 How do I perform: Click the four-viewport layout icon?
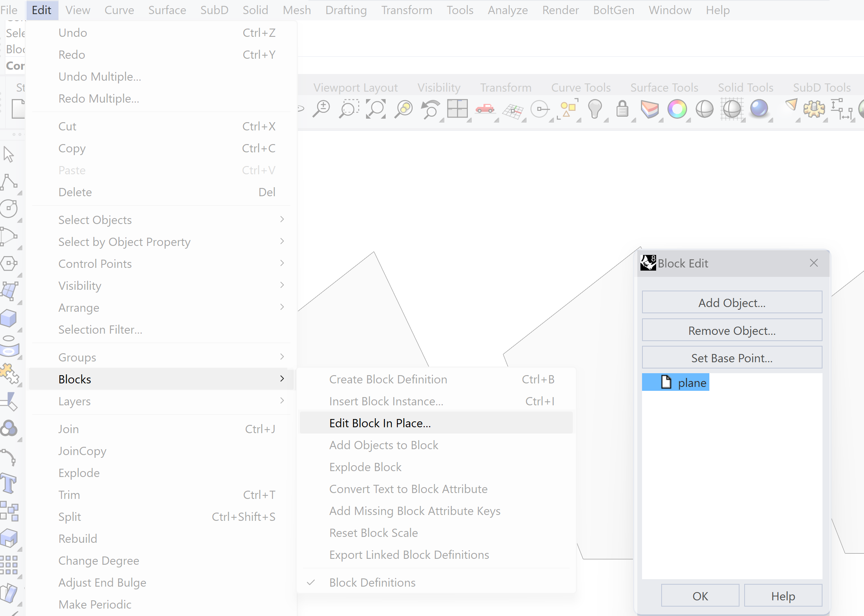click(x=457, y=108)
